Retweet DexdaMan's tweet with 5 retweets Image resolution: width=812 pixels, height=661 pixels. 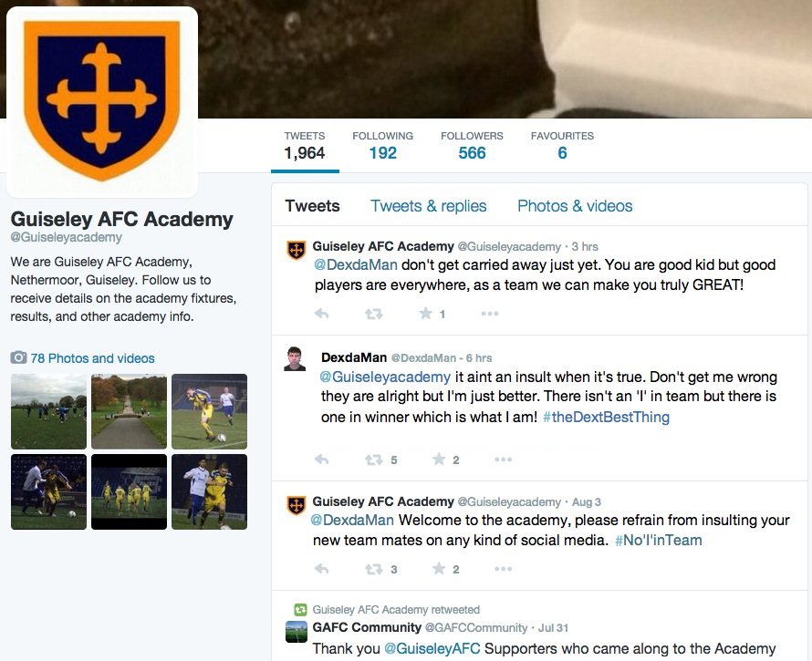tap(374, 460)
